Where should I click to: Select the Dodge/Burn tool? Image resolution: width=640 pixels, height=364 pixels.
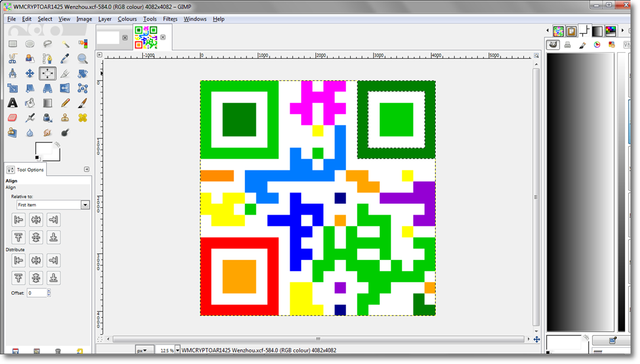point(65,133)
